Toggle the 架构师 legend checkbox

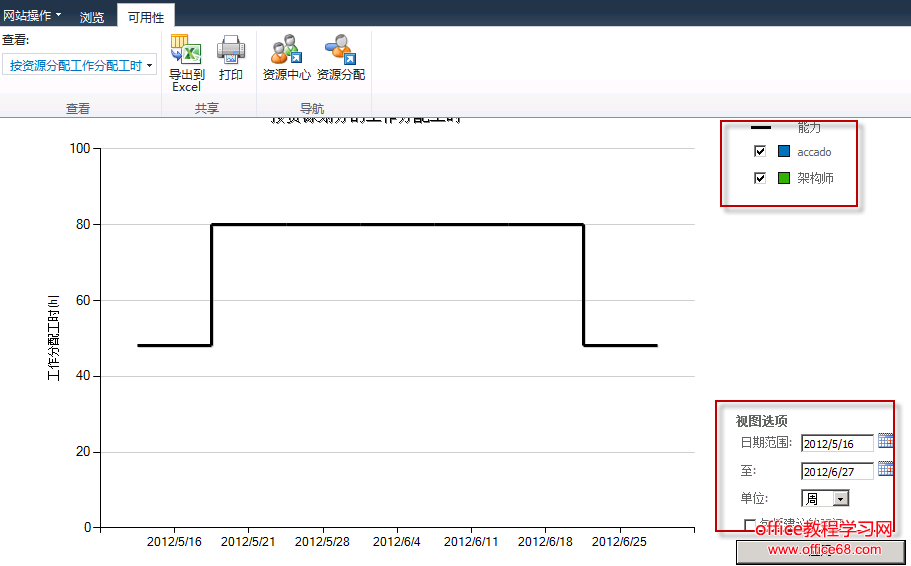point(759,178)
